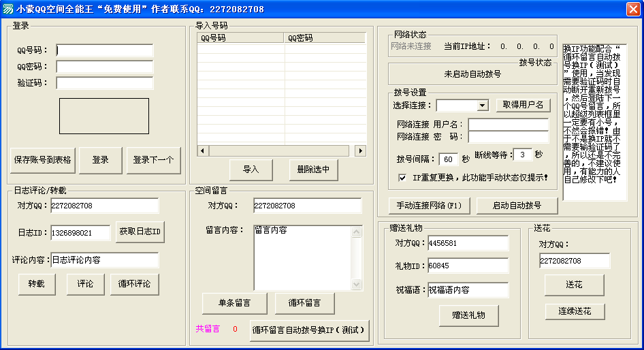Image resolution: width=644 pixels, height=350 pixels.
Task: Click the captcha image box
Action: (104, 116)
